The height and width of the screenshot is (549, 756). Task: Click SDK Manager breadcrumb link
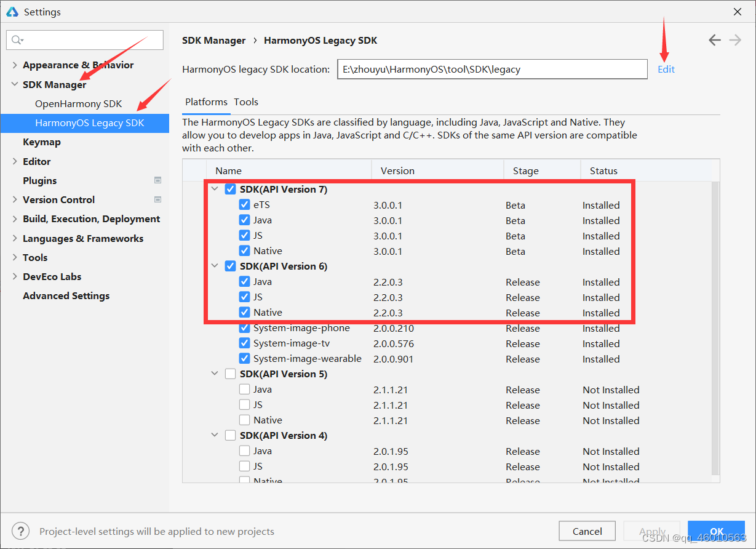[x=214, y=41]
